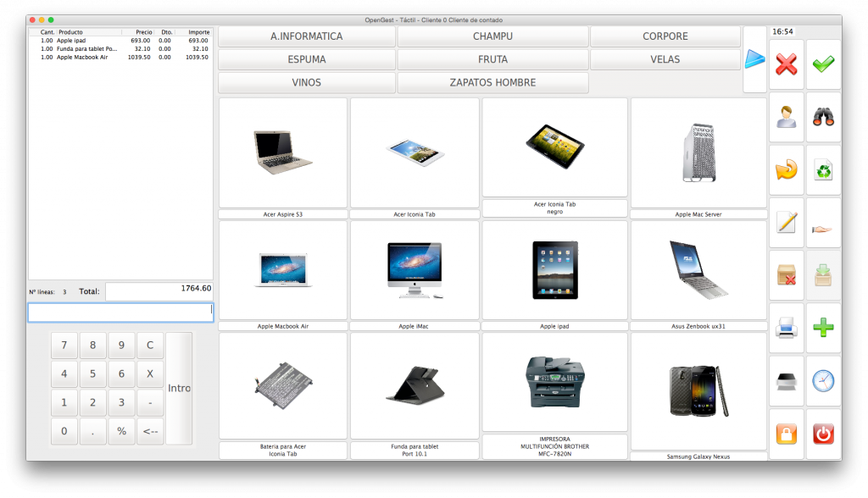Click the orange padlock lock icon
868x498 pixels.
point(786,434)
